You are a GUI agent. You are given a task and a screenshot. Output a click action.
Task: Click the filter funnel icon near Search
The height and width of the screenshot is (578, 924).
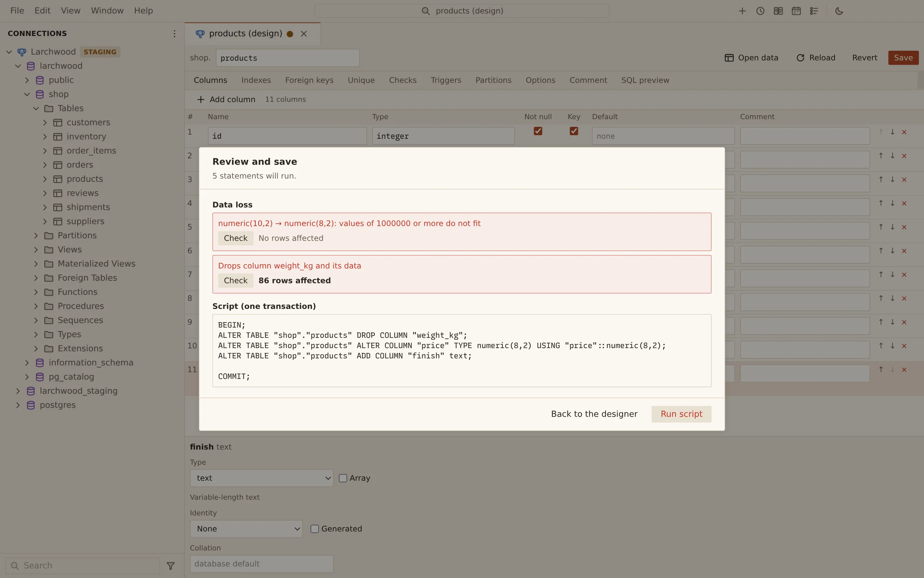point(171,565)
